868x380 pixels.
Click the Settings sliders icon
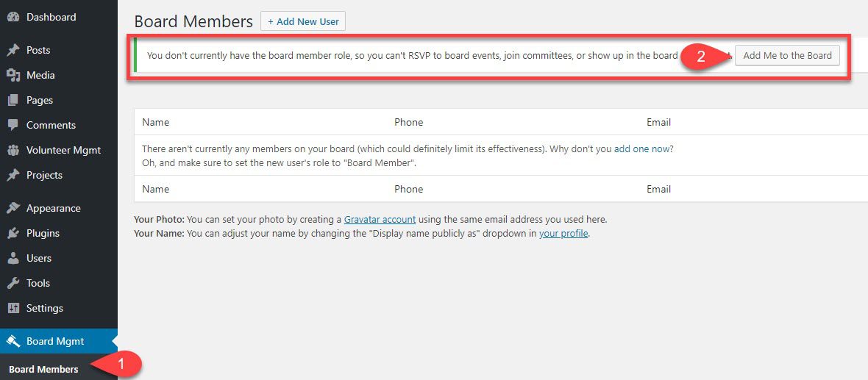13,308
